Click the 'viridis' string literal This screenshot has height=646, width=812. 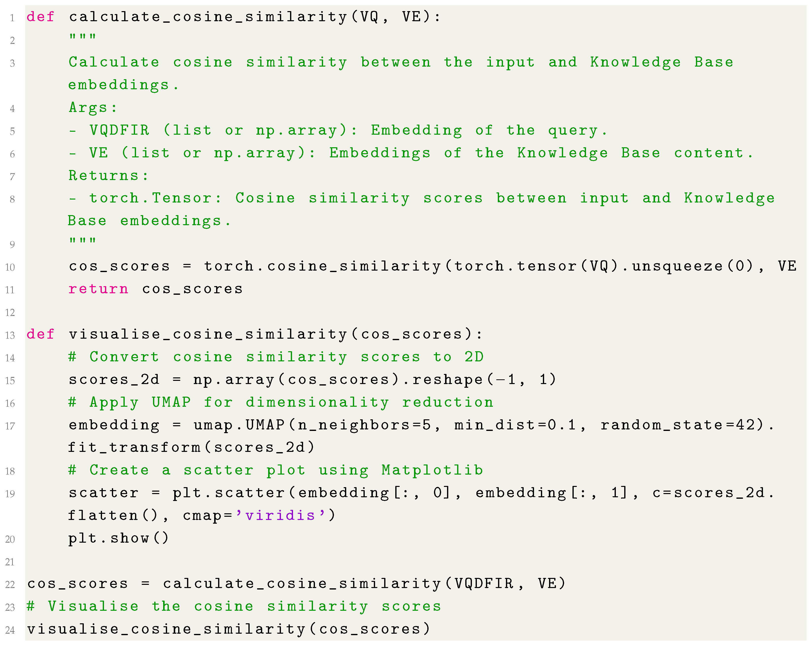click(x=280, y=516)
